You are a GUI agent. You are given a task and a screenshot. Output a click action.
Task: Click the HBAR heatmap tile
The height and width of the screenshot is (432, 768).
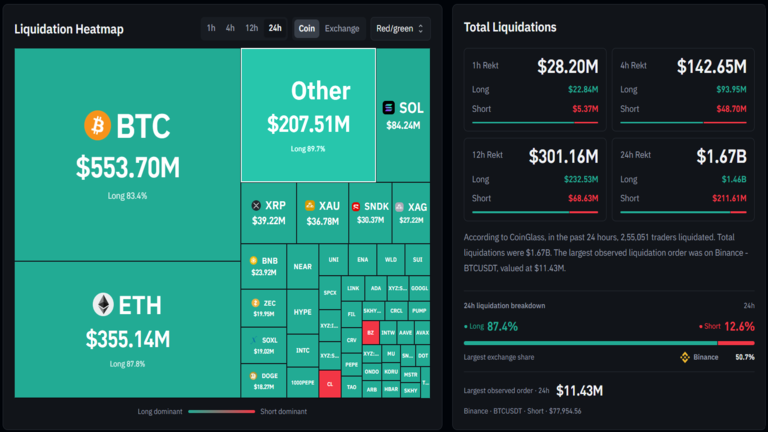coord(391,389)
